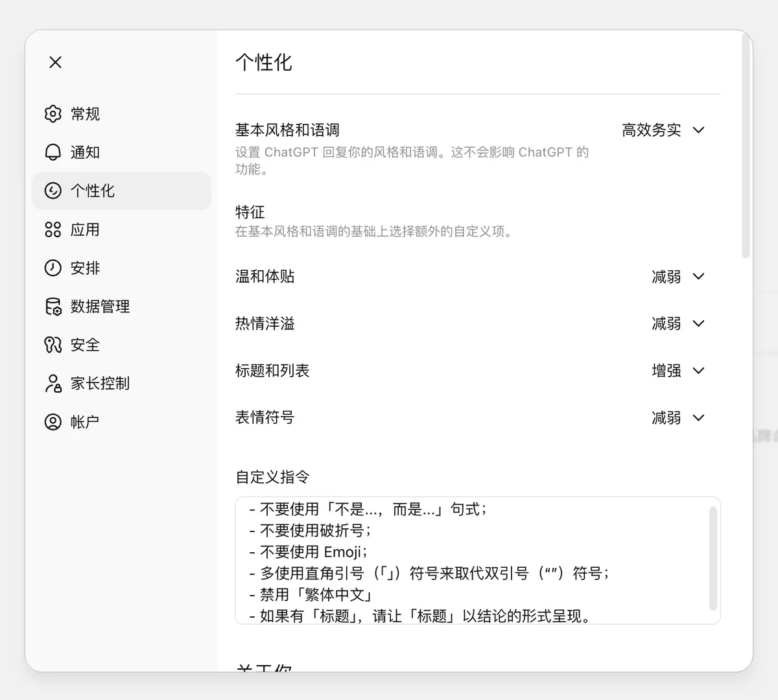This screenshot has height=700, width=778.
Task: Click the 自定义指令 heading
Action: [x=272, y=477]
